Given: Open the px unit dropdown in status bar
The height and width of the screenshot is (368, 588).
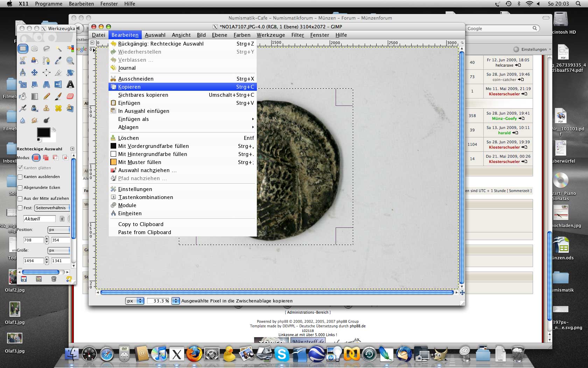Looking at the screenshot, I should 135,301.
